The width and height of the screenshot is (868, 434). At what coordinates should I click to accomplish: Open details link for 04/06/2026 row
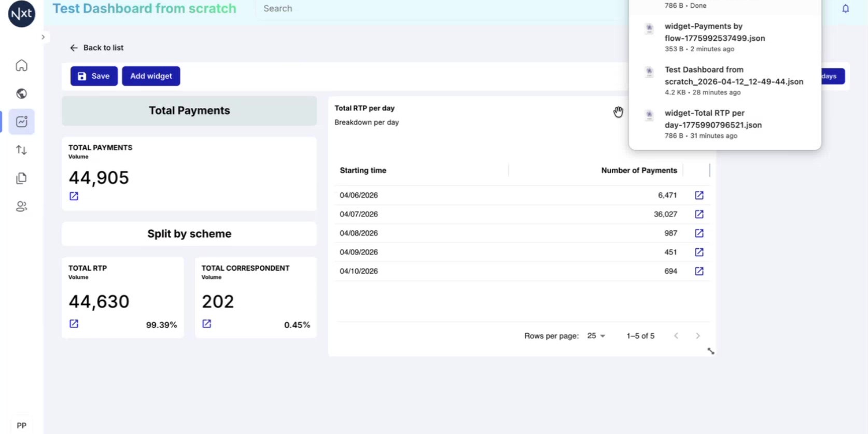coord(699,195)
